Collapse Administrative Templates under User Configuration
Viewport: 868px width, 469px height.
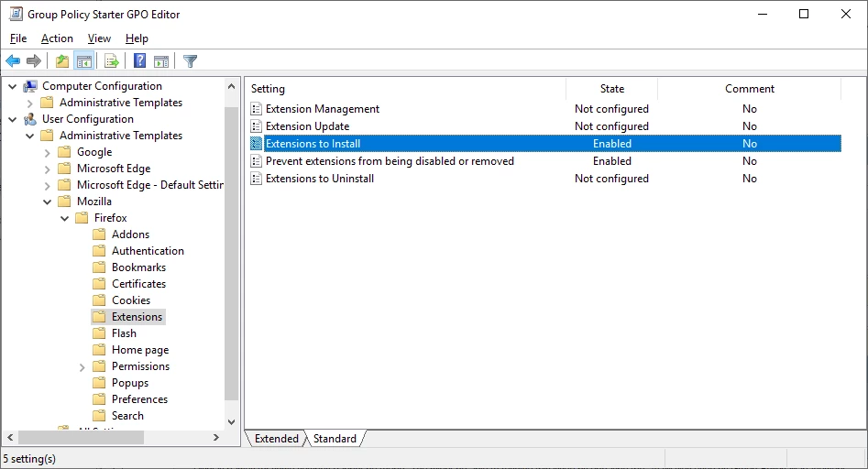30,136
